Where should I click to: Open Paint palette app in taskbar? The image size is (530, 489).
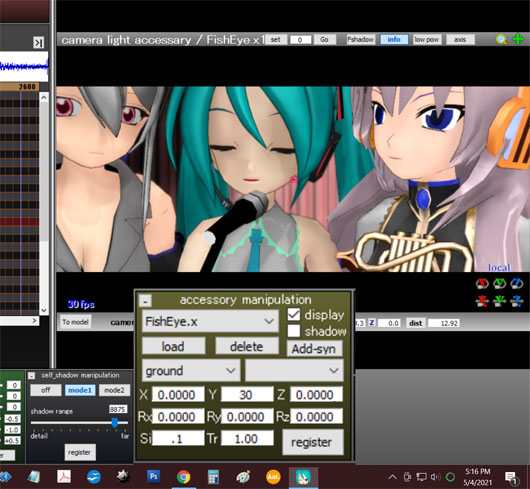(x=243, y=477)
